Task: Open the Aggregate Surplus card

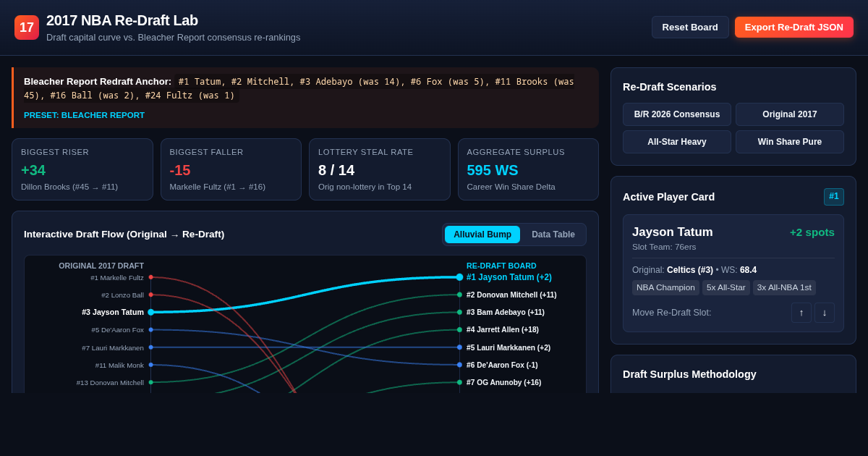Action: tap(528, 169)
